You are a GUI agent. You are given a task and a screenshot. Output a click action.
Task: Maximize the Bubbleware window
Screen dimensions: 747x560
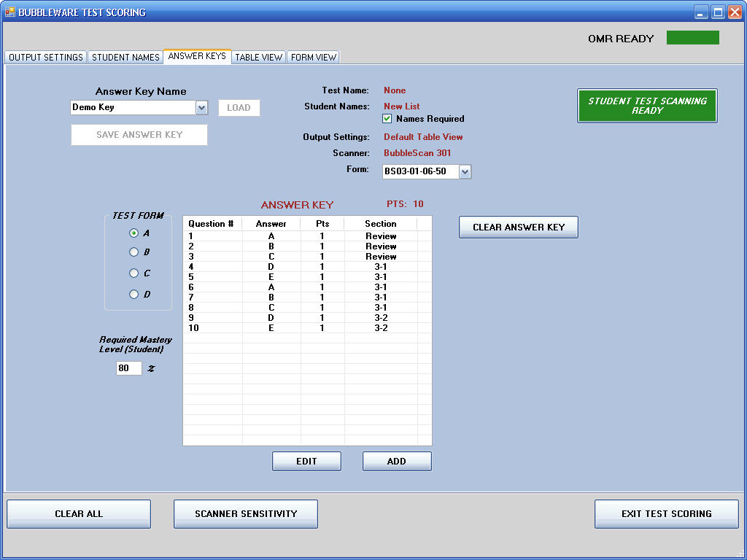718,12
